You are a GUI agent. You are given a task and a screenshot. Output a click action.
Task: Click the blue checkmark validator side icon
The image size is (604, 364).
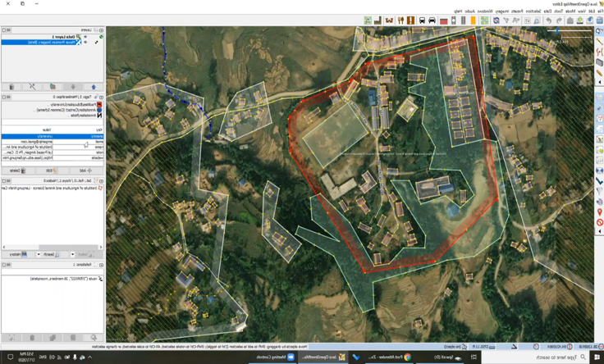tap(599, 181)
